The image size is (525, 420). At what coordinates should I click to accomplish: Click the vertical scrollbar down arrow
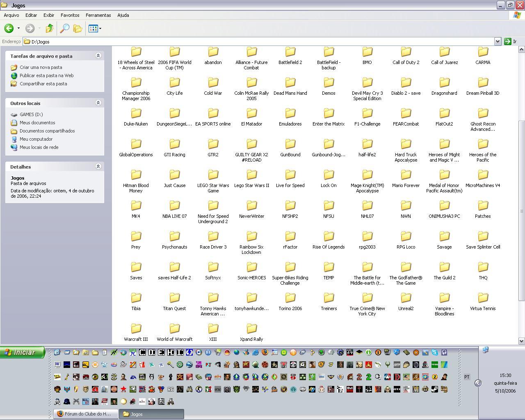[x=521, y=341]
